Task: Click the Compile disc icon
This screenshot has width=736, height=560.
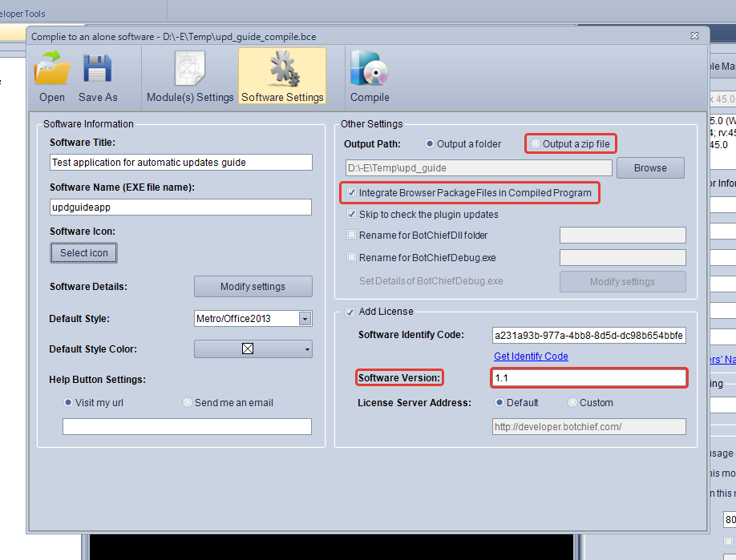Action: tap(370, 70)
